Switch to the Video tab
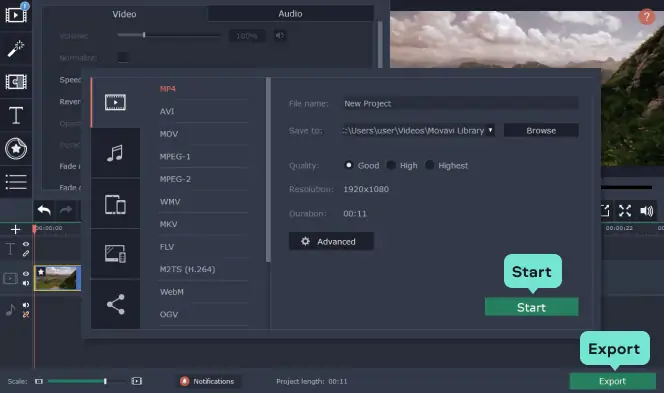664x393 pixels. pos(124,14)
